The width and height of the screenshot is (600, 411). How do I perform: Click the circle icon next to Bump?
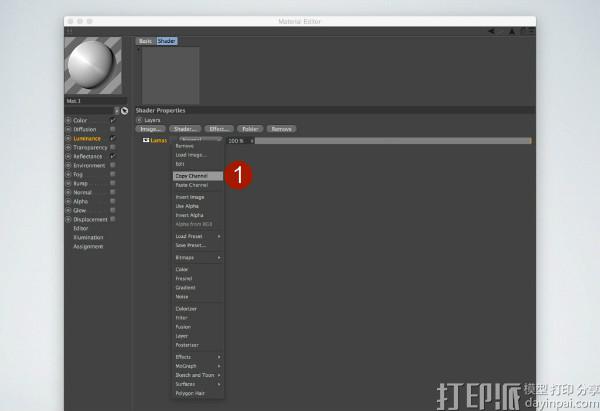point(68,183)
